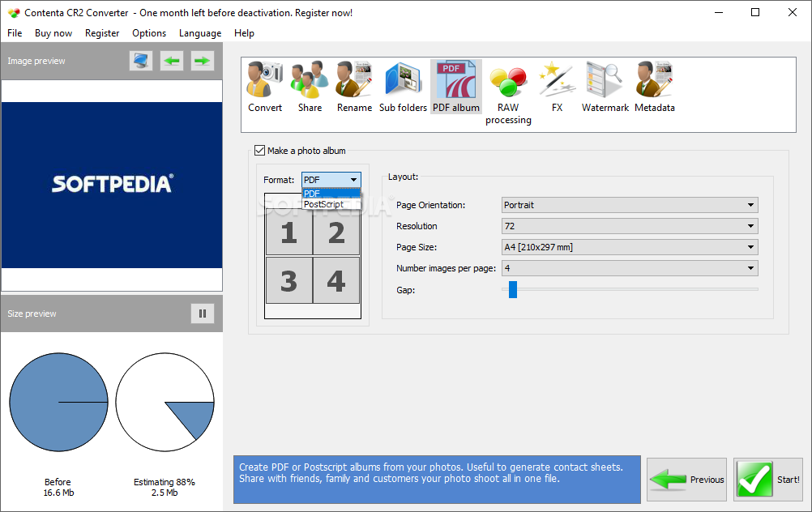Viewport: 812px width, 512px height.
Task: Open the Watermark step
Action: point(605,87)
